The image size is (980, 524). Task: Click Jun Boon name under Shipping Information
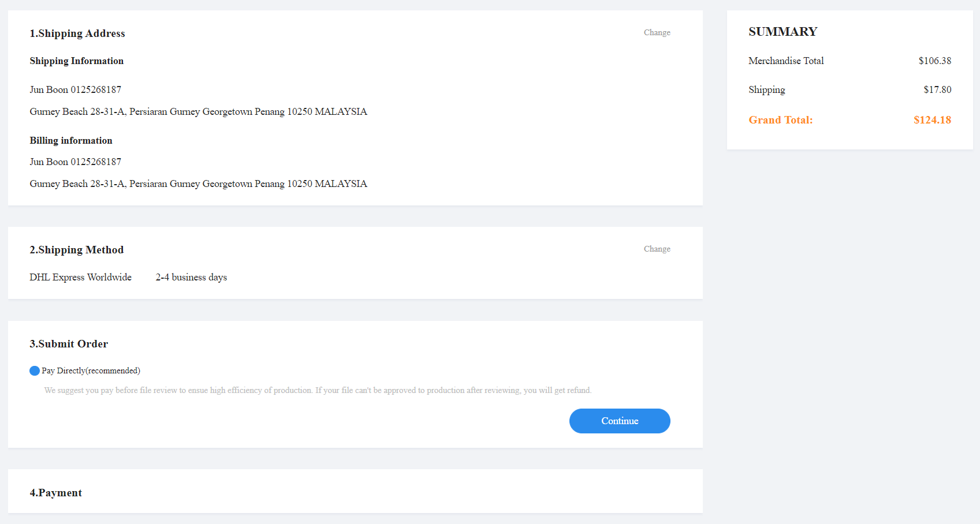49,89
